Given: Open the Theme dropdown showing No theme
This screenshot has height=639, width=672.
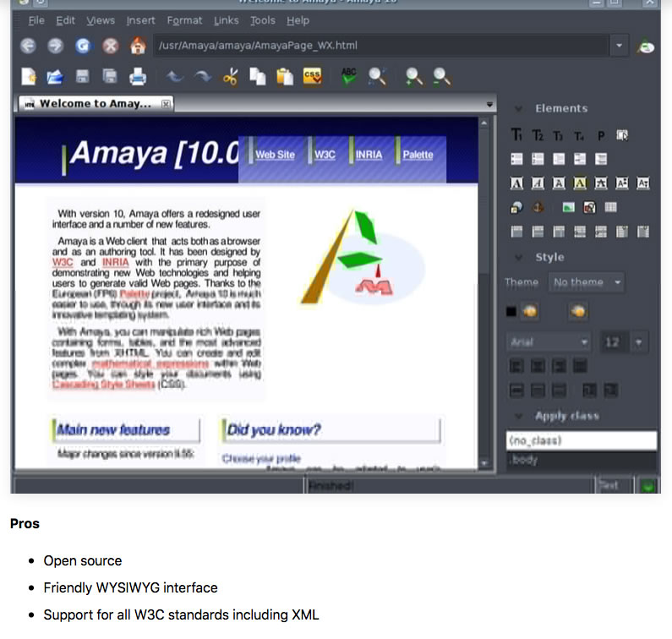Looking at the screenshot, I should pyautogui.click(x=587, y=282).
